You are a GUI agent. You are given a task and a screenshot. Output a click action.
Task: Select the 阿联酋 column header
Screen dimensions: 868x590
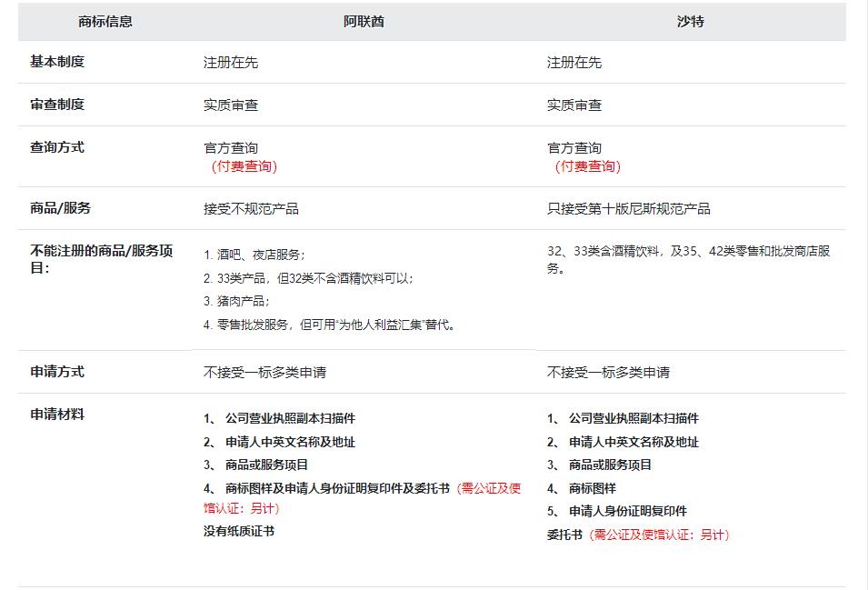point(364,21)
